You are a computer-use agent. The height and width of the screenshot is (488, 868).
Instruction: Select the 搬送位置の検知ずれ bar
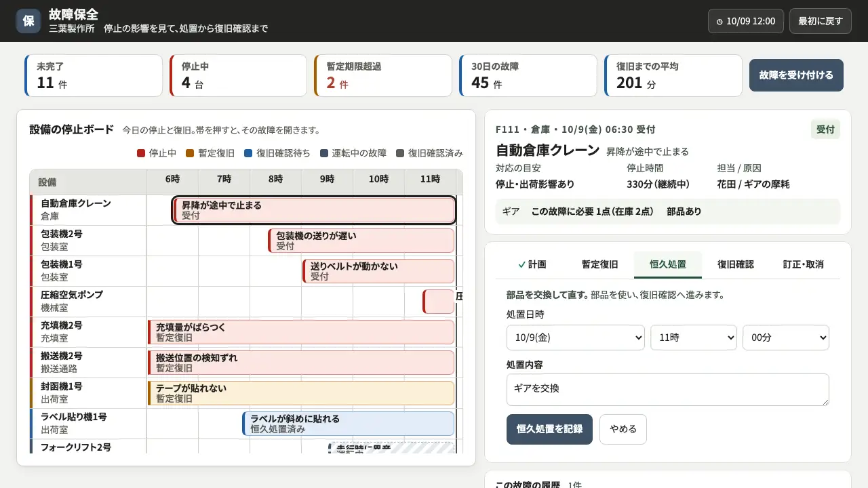301,363
